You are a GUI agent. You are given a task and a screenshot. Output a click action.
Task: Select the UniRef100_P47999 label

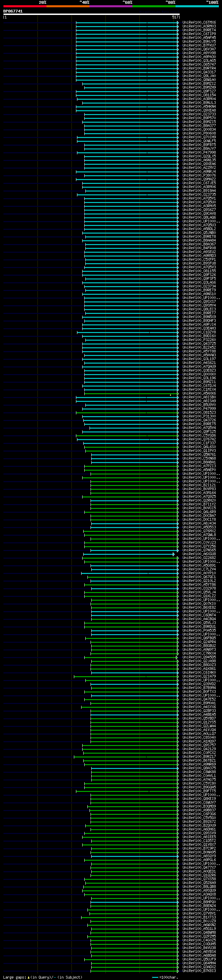click(x=199, y=408)
